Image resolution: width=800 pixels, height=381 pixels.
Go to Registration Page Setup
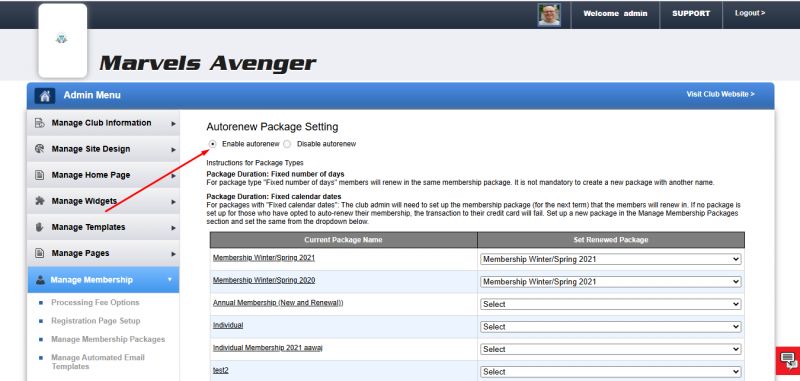point(95,321)
